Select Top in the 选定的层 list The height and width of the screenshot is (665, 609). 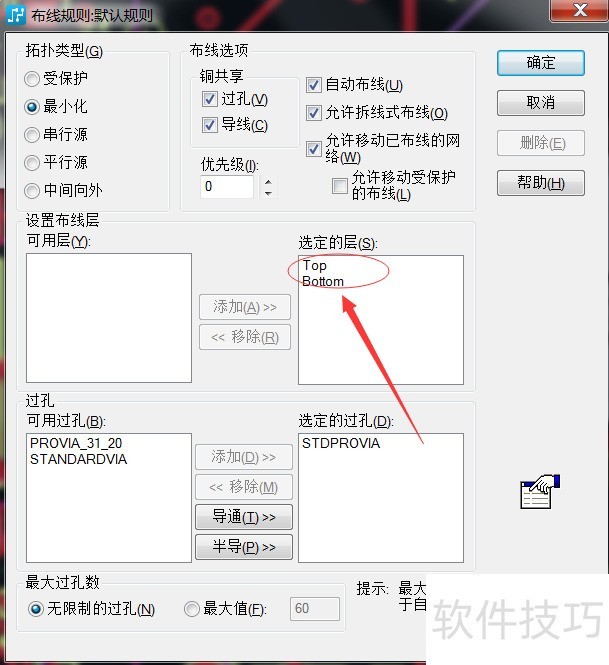pyautogui.click(x=315, y=265)
